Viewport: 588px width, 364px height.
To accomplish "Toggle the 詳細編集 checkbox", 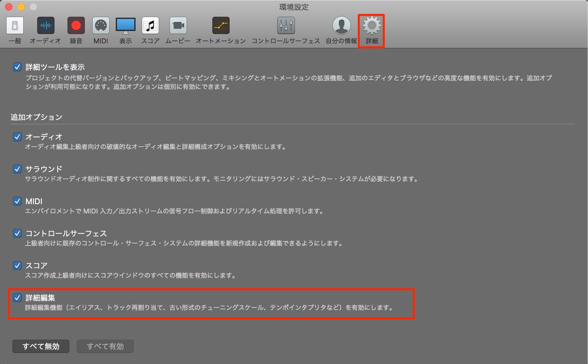I will point(17,298).
